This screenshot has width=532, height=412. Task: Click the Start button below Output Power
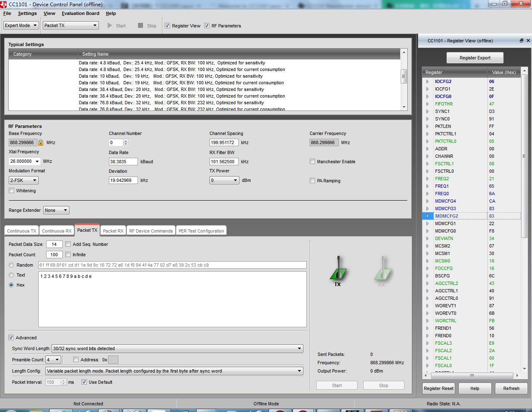[337, 385]
